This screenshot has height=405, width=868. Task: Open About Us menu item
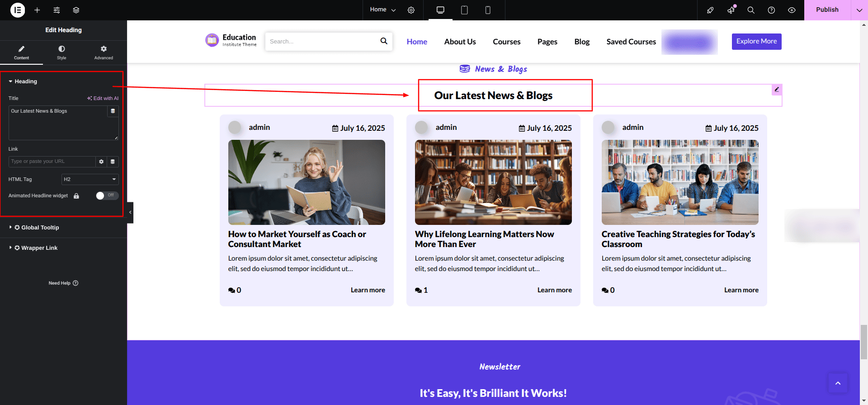coord(460,42)
